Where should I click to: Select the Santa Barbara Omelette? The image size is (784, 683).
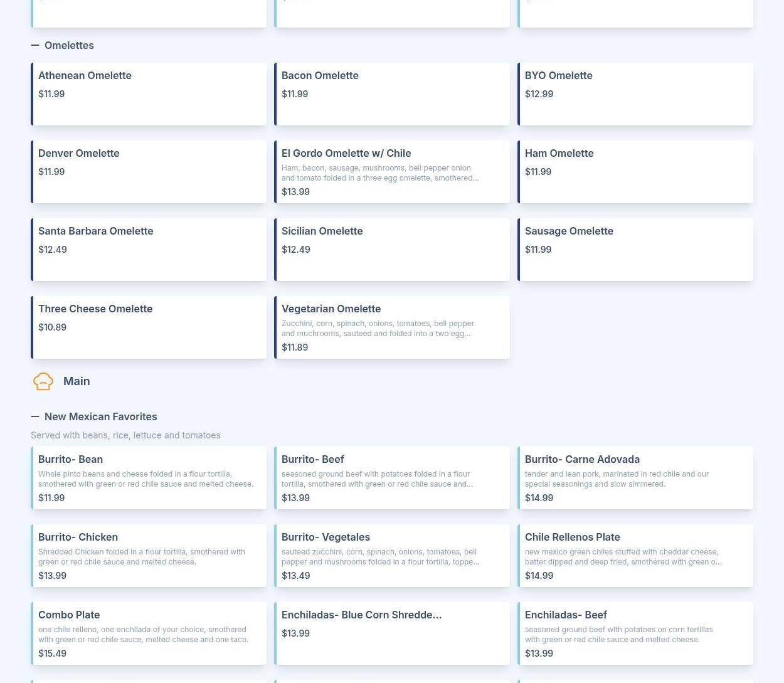tap(149, 250)
